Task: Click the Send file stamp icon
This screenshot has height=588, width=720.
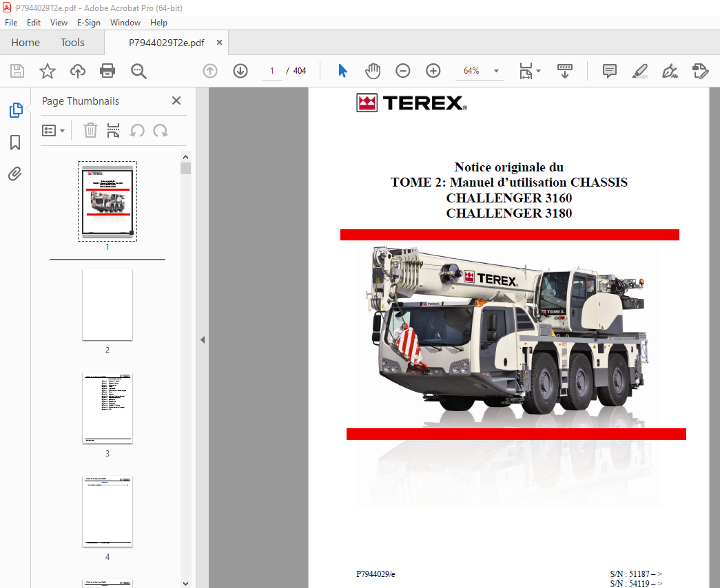Action: (700, 71)
